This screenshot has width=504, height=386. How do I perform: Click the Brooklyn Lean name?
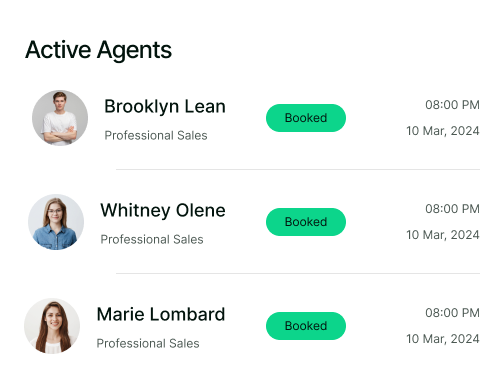tap(165, 107)
